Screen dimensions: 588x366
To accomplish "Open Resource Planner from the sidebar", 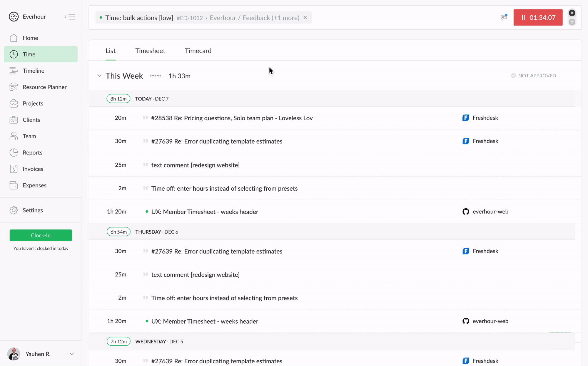I will [x=44, y=87].
